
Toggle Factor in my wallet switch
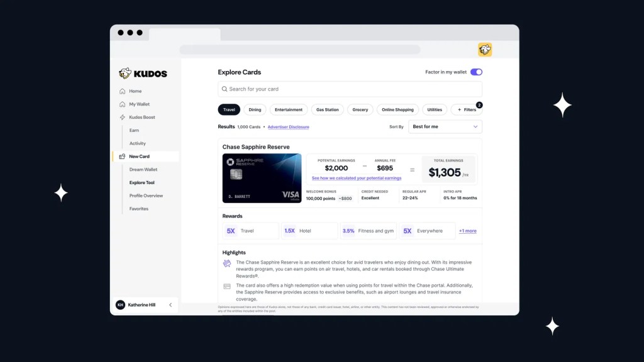[476, 72]
